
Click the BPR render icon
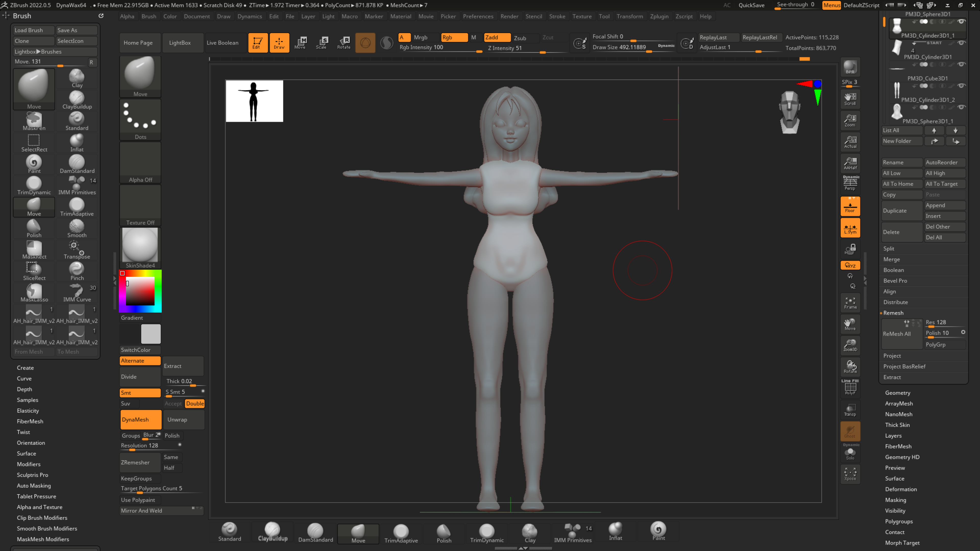coord(850,67)
